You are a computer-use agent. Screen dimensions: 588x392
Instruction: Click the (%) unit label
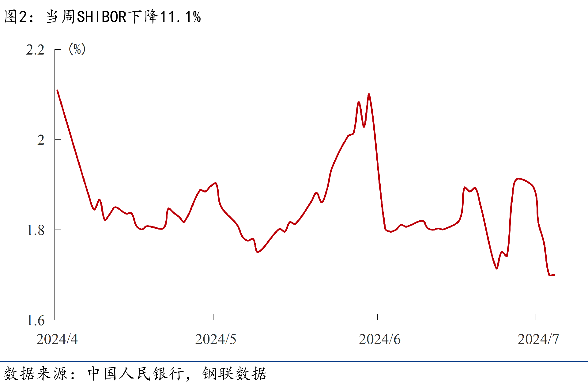77,49
